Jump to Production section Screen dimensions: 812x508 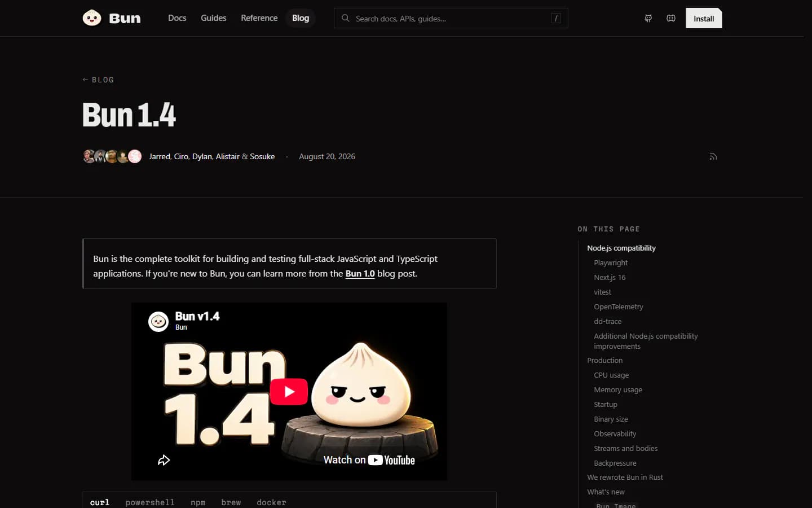605,360
